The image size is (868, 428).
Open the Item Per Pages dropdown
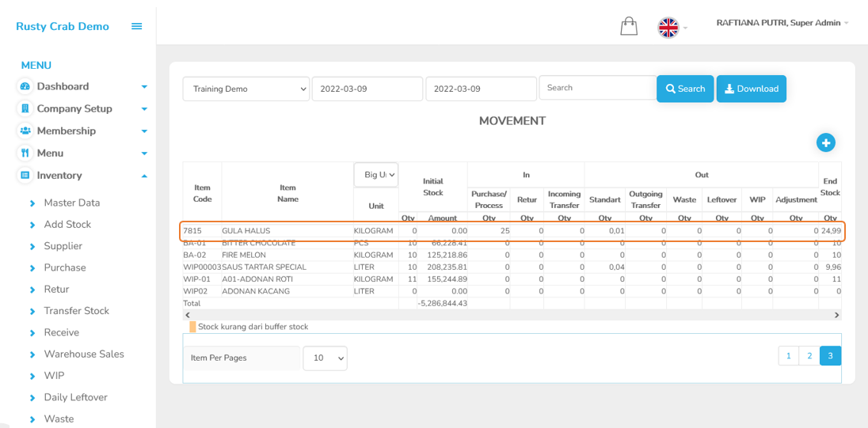(325, 358)
